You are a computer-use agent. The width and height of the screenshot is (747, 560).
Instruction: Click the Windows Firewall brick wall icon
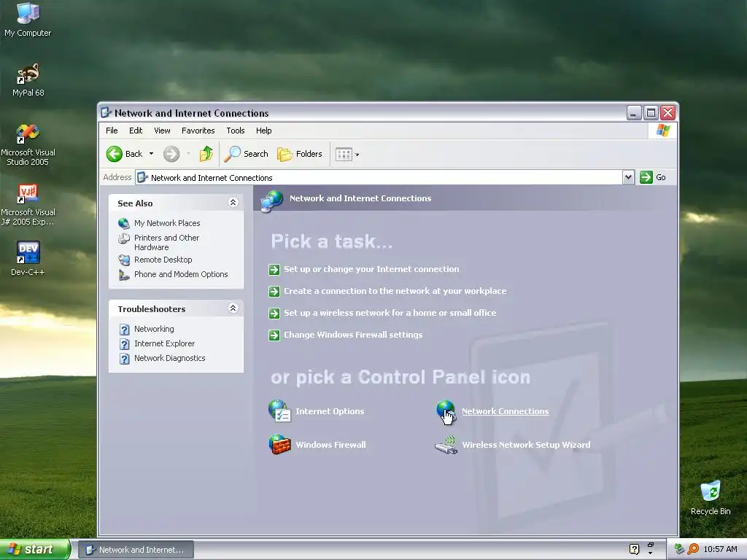coord(279,444)
